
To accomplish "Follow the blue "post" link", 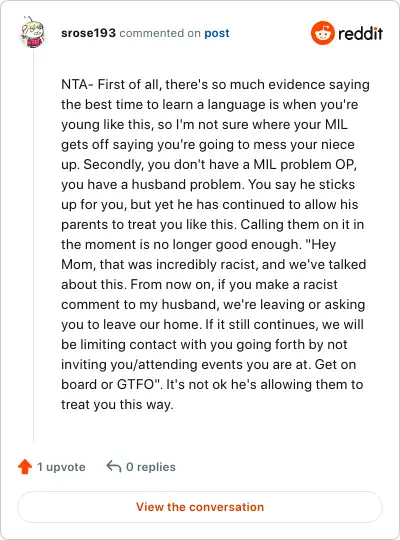I will point(217,33).
